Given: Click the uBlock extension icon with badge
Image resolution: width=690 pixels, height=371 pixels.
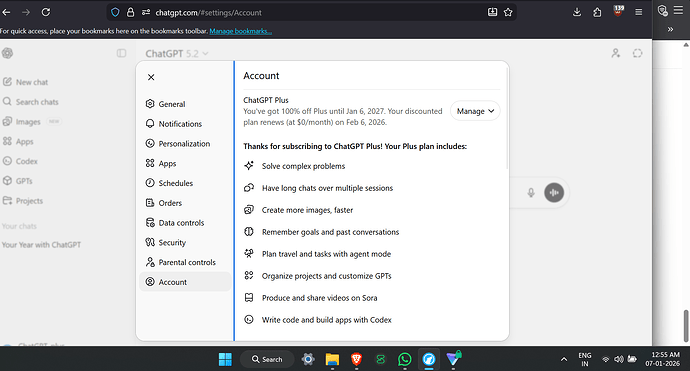Looking at the screenshot, I should 618,11.
